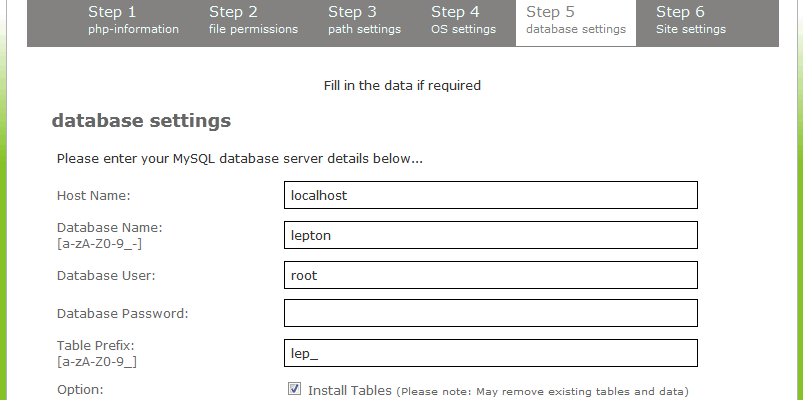This screenshot has width=803, height=400.
Task: Click the Table Prefix label
Action: pyautogui.click(x=96, y=346)
